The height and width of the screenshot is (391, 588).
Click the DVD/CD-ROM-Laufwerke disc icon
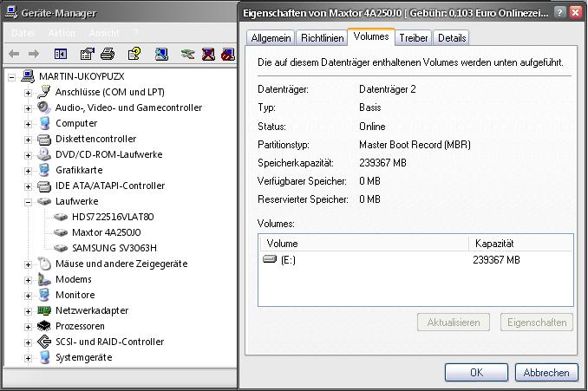pos(44,154)
